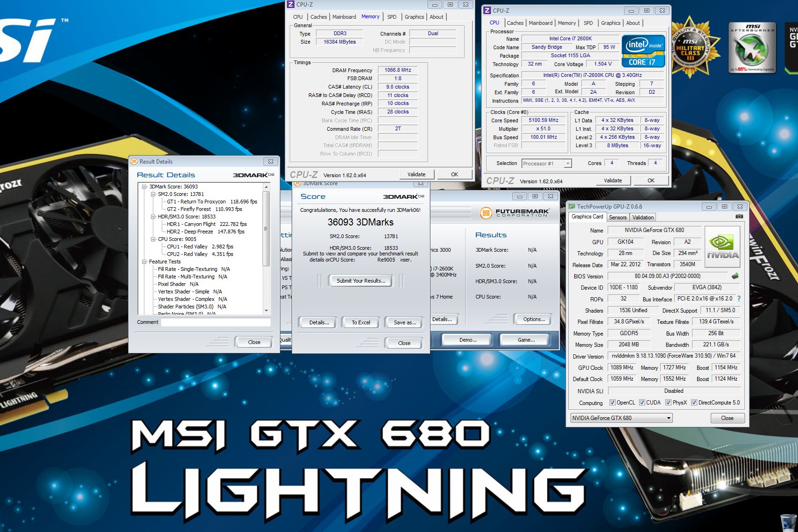This screenshot has height=532, width=798.
Task: Click the Result Details scrollbar down arrow
Action: (266, 311)
